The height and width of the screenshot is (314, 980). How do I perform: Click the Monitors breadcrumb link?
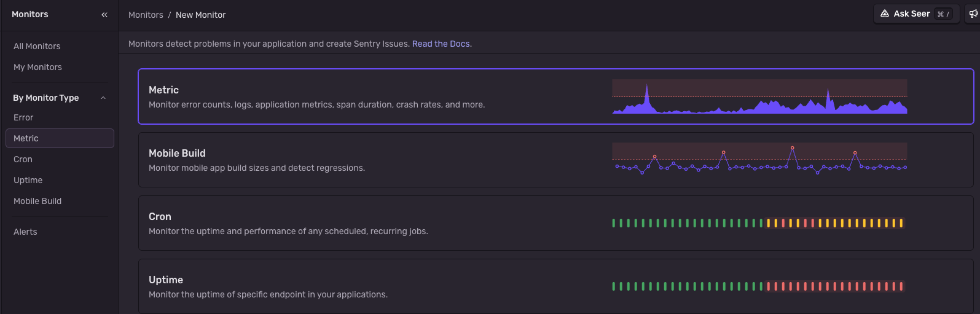(146, 15)
